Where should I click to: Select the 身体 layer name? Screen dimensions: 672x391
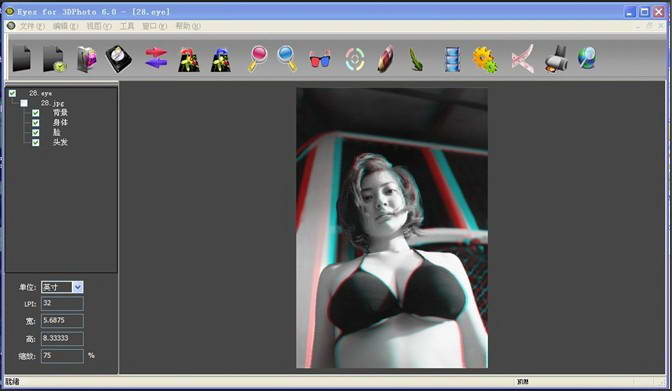click(x=60, y=123)
